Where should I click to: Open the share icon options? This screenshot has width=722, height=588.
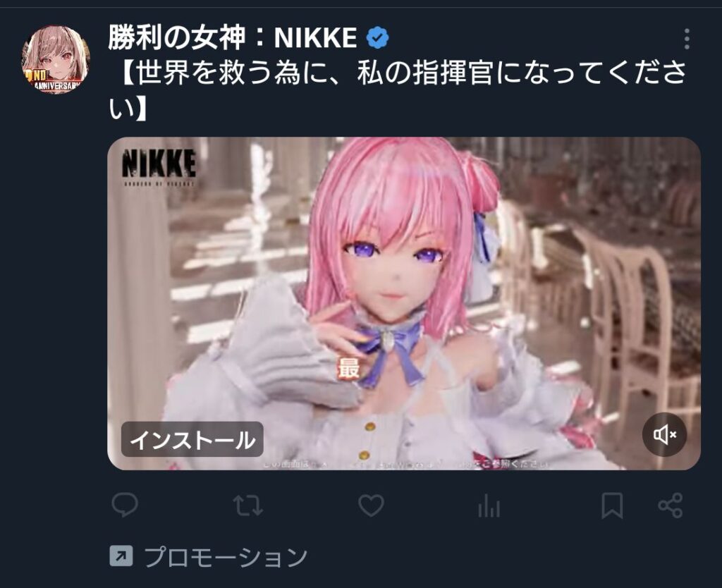(671, 506)
